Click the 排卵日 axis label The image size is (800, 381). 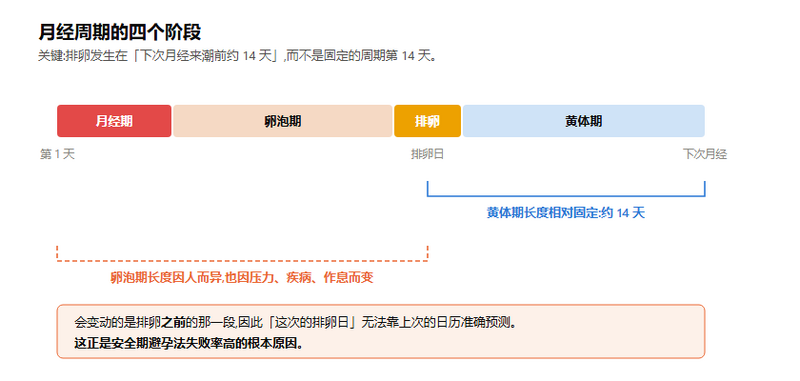click(428, 154)
